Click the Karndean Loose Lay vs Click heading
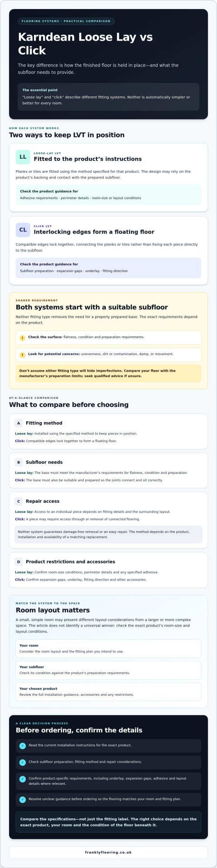This screenshot has height=868, width=217. (x=85, y=43)
